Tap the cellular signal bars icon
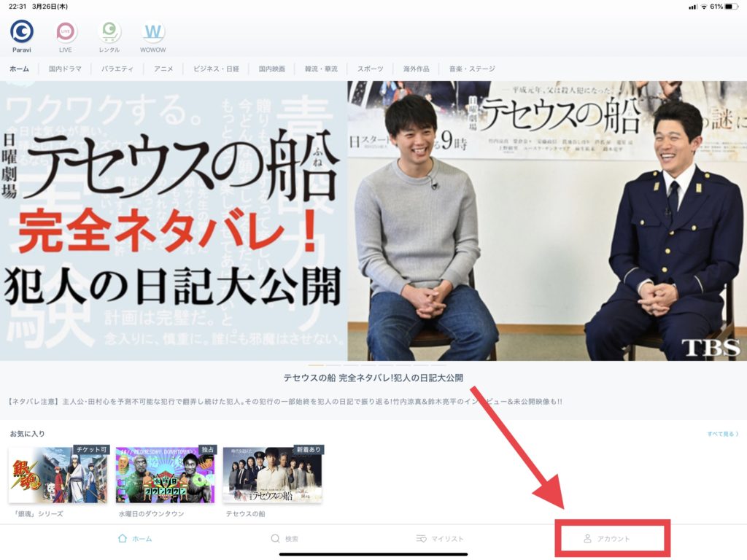This screenshot has height=560, width=747. (693, 7)
